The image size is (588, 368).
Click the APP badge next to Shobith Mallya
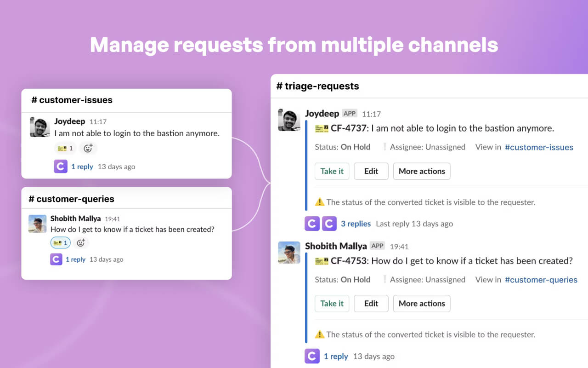coord(378,246)
